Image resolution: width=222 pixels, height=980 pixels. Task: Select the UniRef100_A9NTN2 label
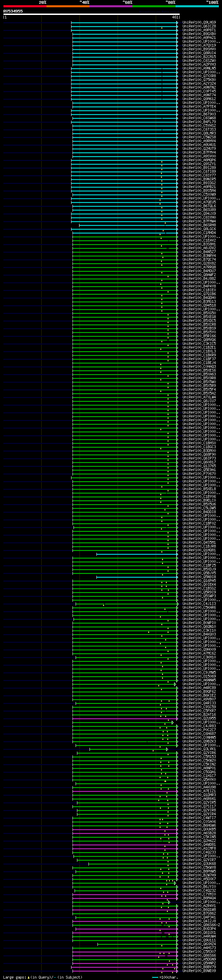click(199, 87)
